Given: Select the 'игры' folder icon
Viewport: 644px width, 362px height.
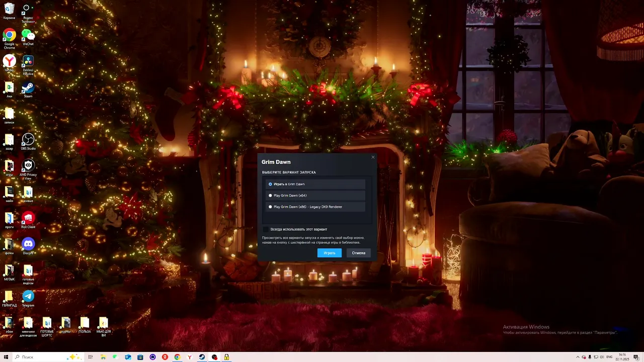Looking at the screenshot, I should tap(9, 168).
